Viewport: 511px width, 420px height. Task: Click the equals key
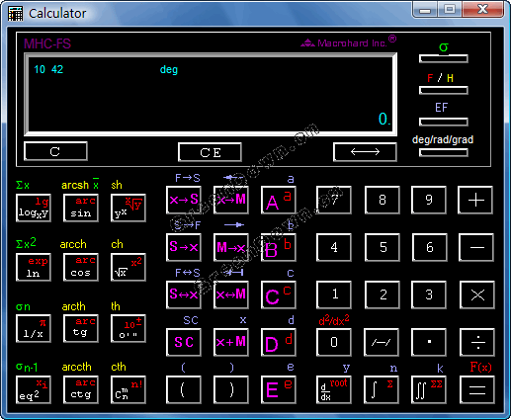(x=477, y=389)
